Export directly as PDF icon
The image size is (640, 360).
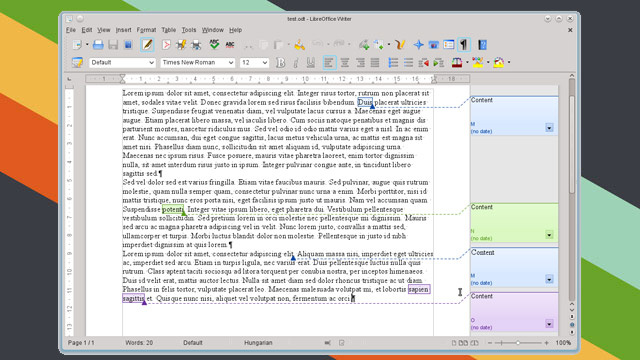point(166,45)
